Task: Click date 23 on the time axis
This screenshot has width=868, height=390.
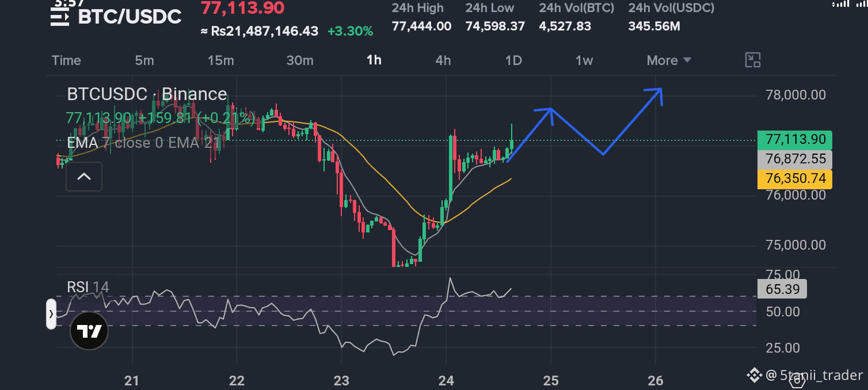Action: tap(341, 380)
